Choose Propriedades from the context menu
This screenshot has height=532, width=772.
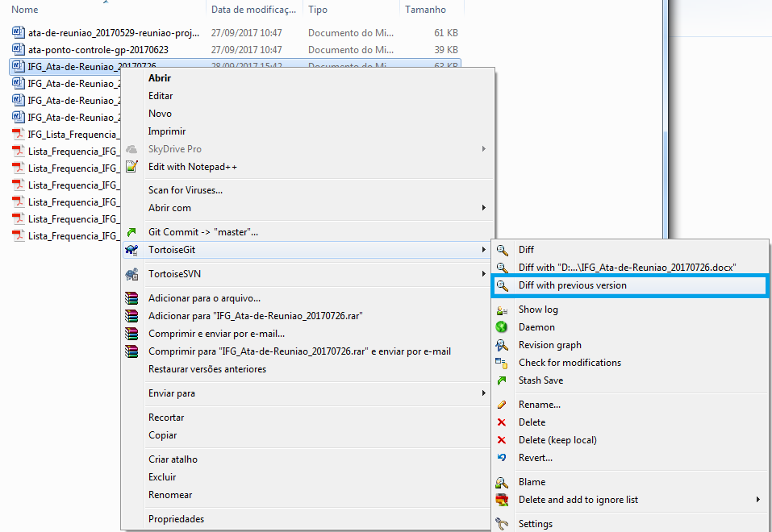176,519
